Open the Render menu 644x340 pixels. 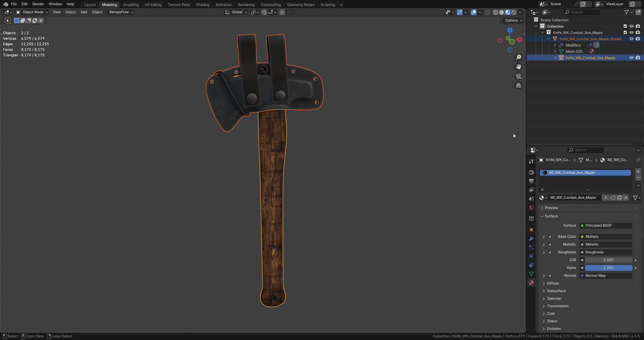38,4
